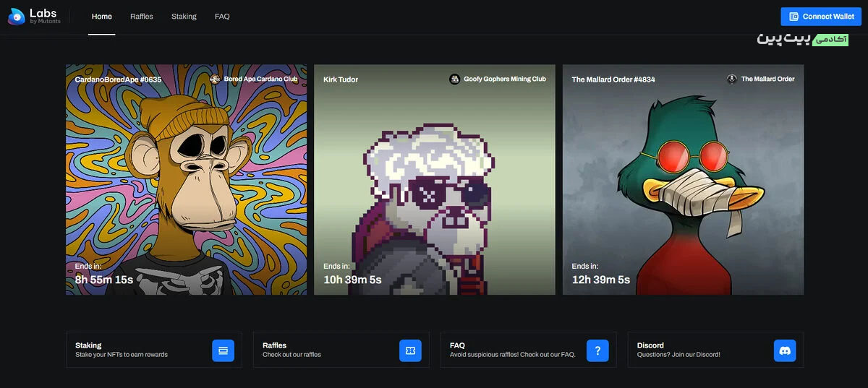
Task: Click the Bored Ape Cardano Club avatar icon
Action: [x=215, y=79]
